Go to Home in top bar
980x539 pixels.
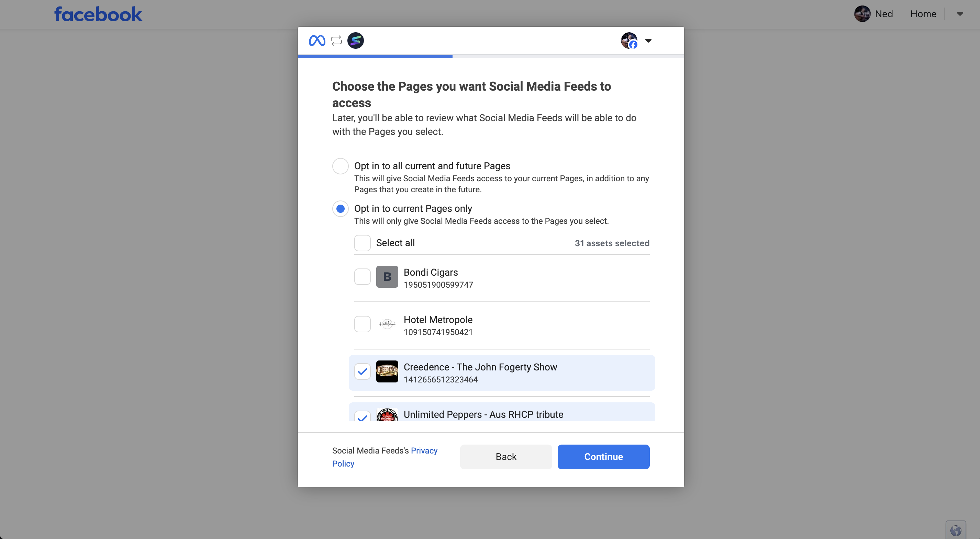(923, 14)
